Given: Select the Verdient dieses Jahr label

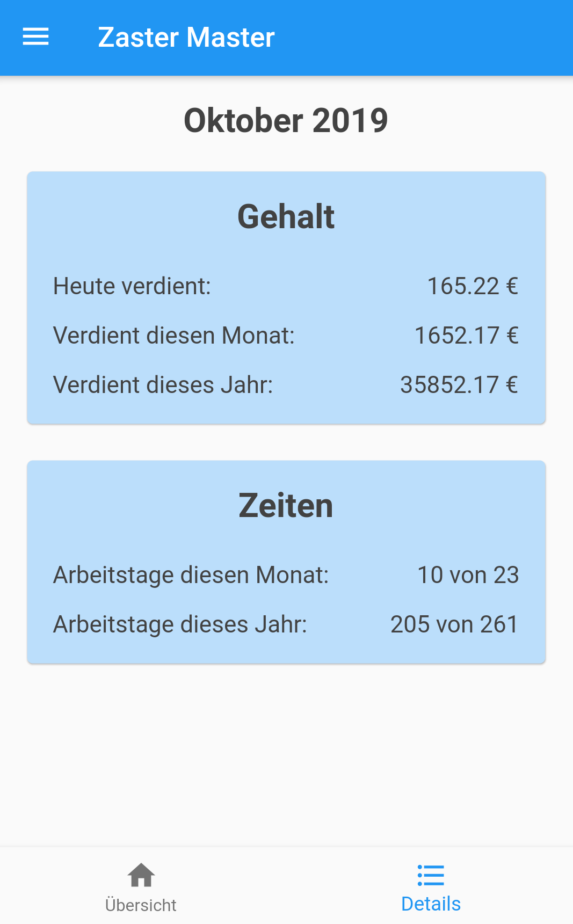Looking at the screenshot, I should 163,385.
